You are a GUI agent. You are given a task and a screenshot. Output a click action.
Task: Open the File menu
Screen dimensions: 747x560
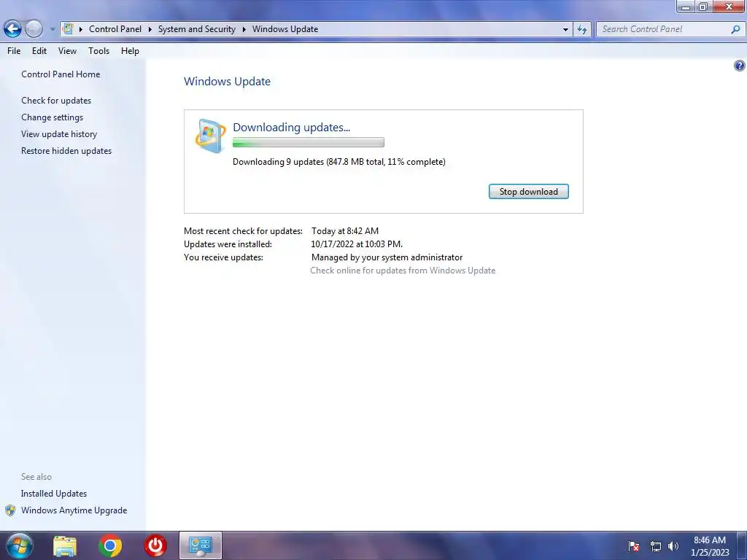pos(14,51)
